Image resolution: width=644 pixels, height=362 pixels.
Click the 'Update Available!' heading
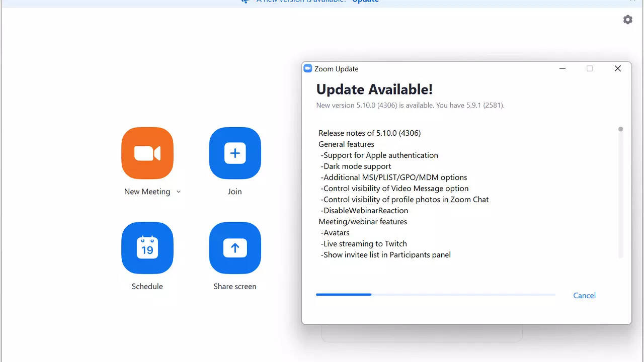[374, 89]
